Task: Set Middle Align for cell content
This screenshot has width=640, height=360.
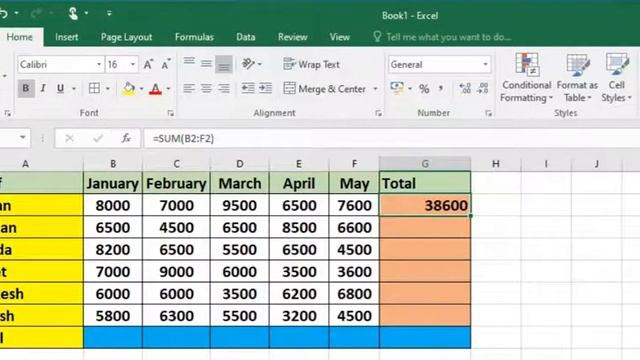Action: 206,63
